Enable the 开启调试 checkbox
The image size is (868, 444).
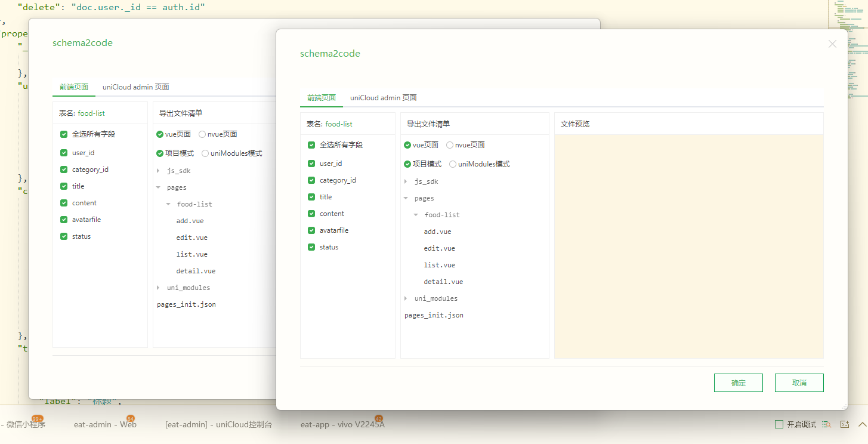pos(779,424)
